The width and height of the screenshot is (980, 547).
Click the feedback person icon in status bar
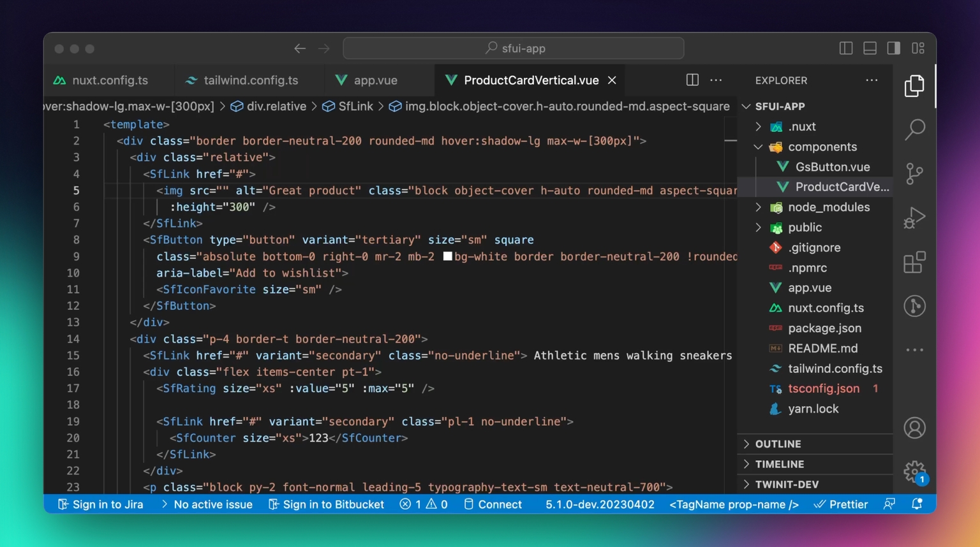click(x=889, y=504)
